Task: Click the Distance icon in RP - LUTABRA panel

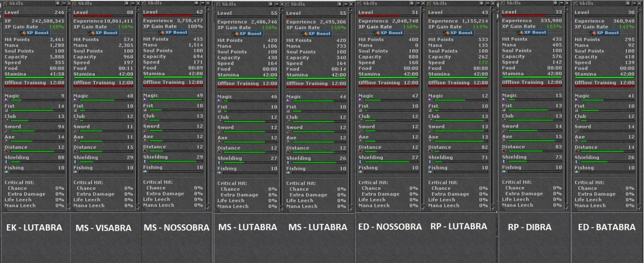Action: [x=430, y=152]
